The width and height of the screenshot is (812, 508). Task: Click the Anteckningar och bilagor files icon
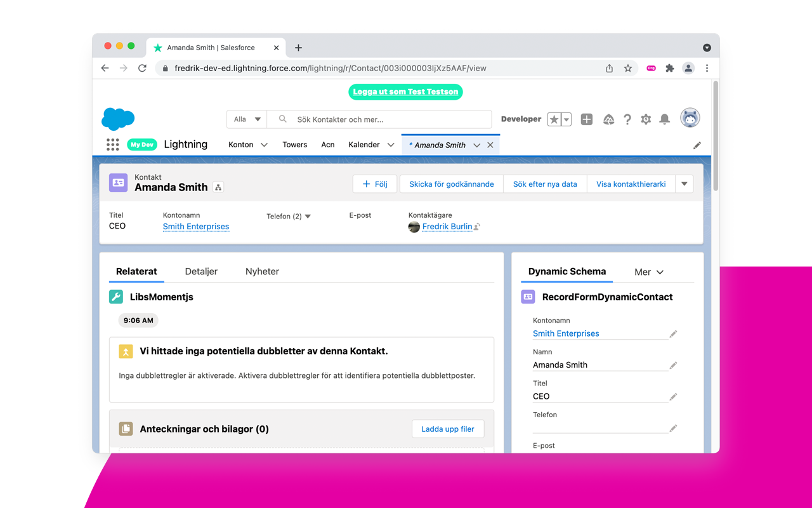pyautogui.click(x=126, y=429)
